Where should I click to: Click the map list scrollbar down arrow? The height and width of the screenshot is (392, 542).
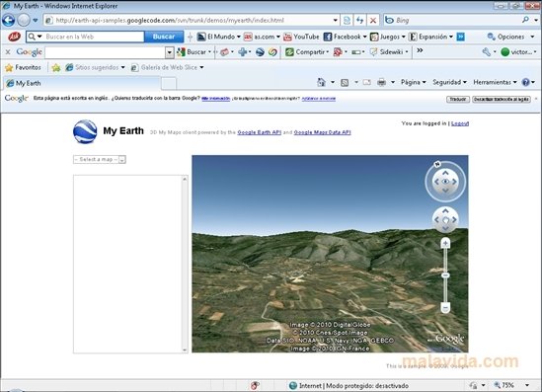click(185, 350)
